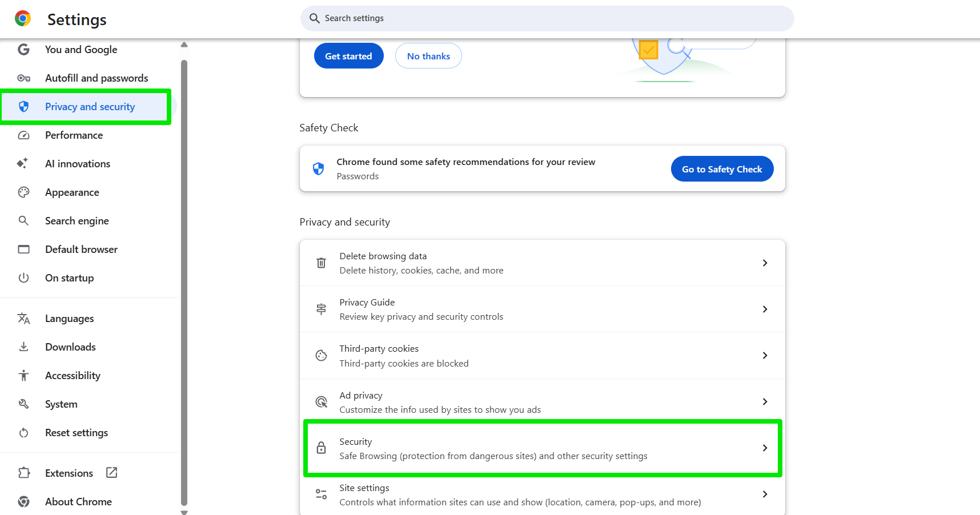Image resolution: width=980 pixels, height=515 pixels.
Task: Click the Performance gauge icon
Action: pos(23,135)
